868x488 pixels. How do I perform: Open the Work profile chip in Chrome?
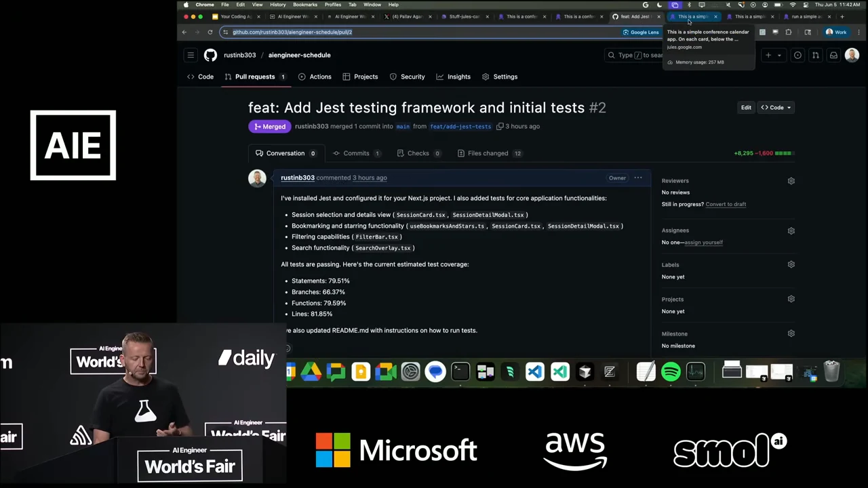pos(836,32)
